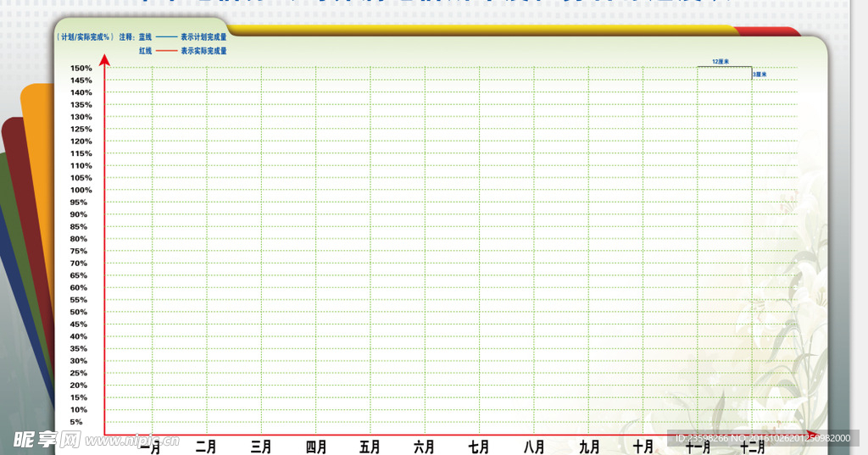Click the 10% axis value
Viewport: 868px width, 455px height.
[x=79, y=409]
